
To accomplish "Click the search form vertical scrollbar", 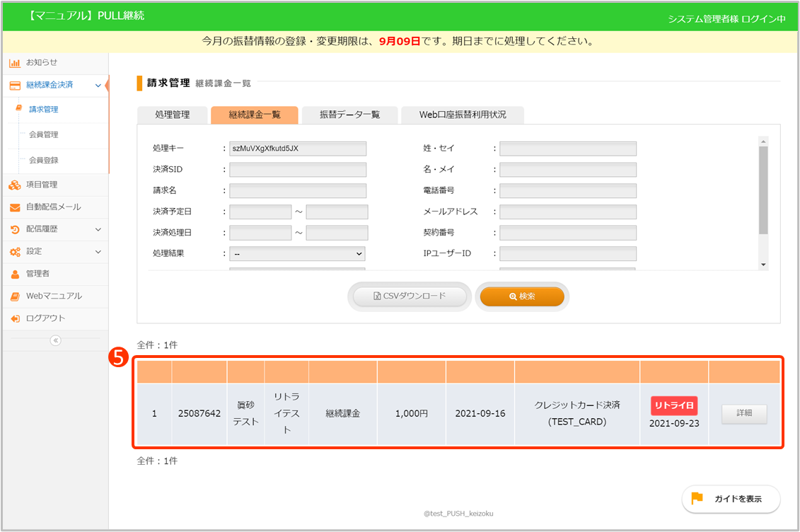I will tap(763, 190).
